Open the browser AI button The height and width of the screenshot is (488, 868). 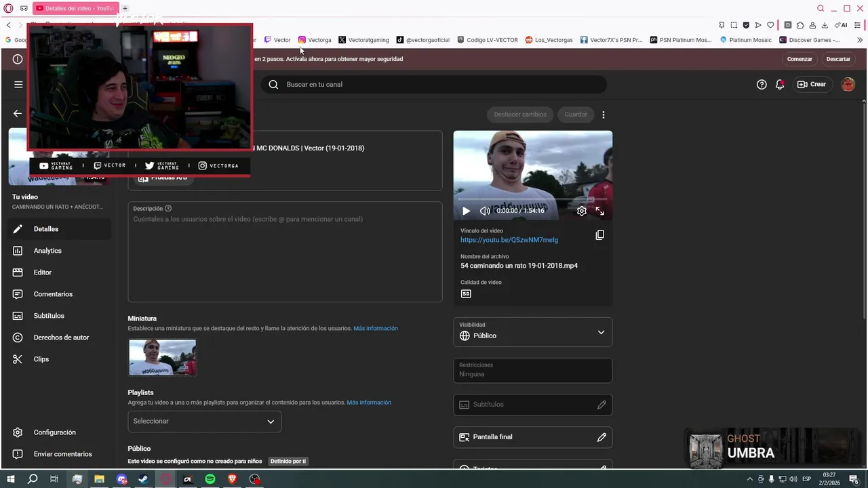(x=841, y=25)
